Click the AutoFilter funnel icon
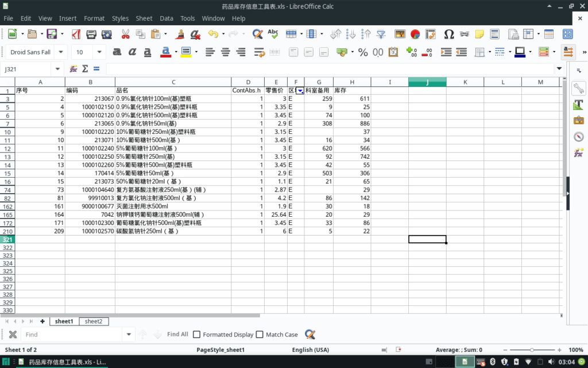Screen dimensions: 588x368 pyautogui.click(x=380, y=34)
